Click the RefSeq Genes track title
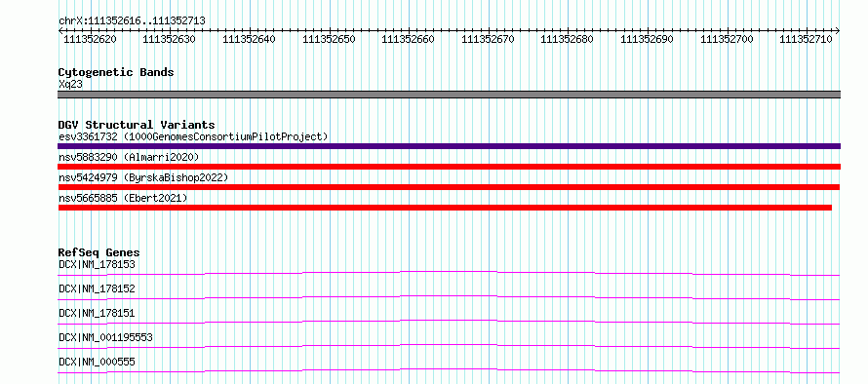This screenshot has width=868, height=384. (99, 252)
